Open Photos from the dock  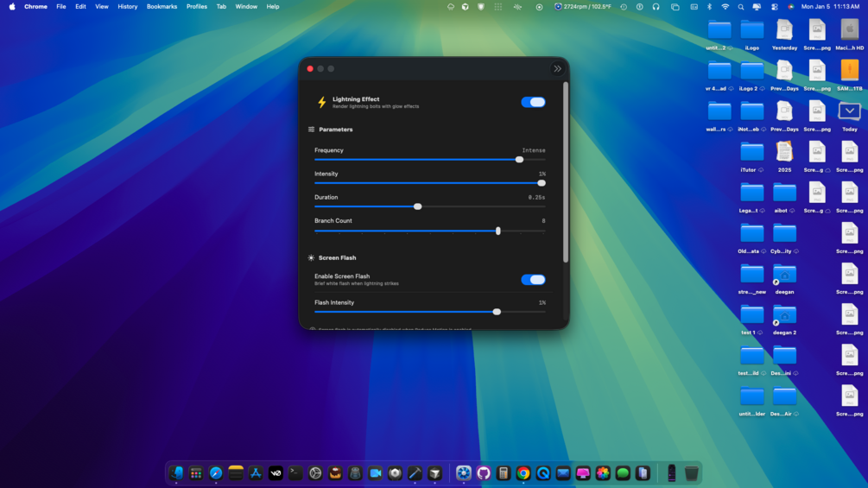(x=603, y=473)
